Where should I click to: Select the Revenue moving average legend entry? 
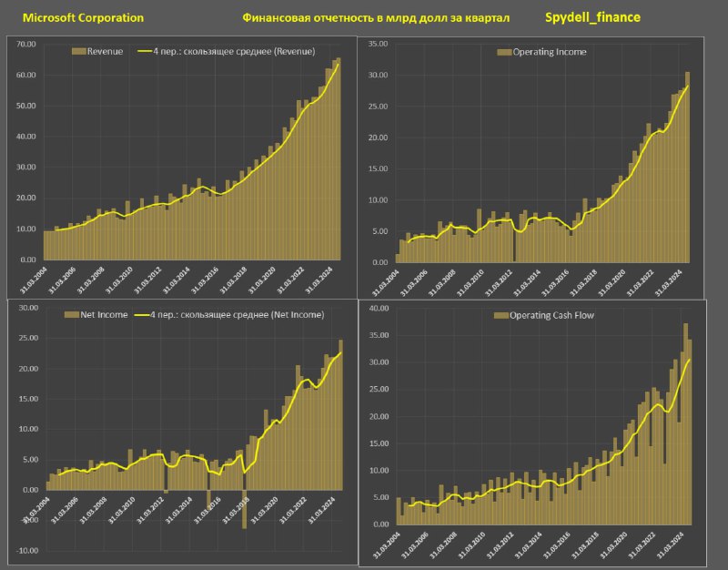(227, 51)
